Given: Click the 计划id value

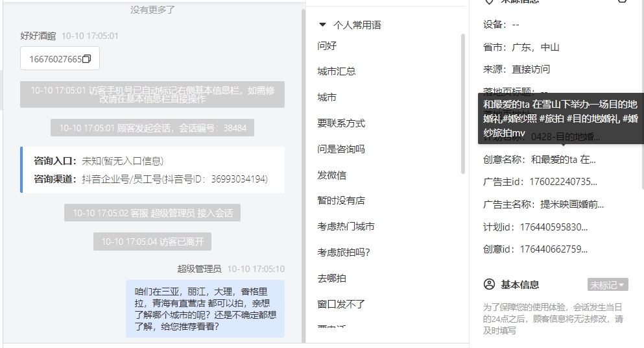Looking at the screenshot, I should point(554,227).
